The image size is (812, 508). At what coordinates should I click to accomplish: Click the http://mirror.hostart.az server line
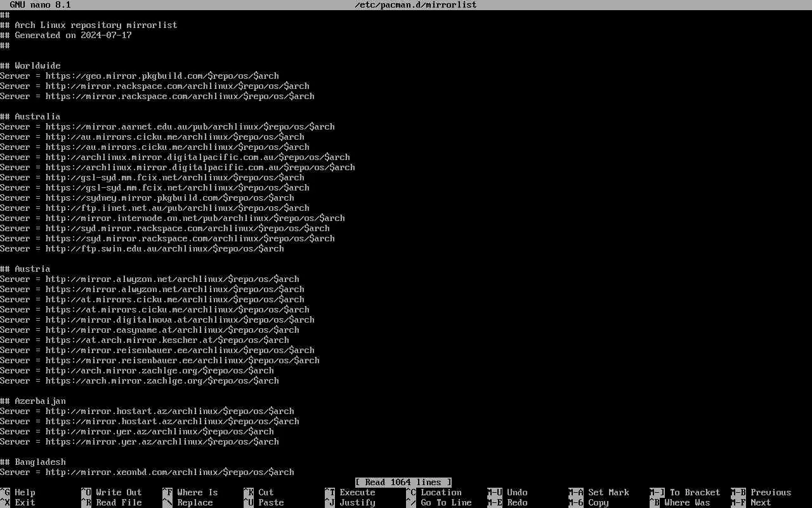[x=147, y=411]
